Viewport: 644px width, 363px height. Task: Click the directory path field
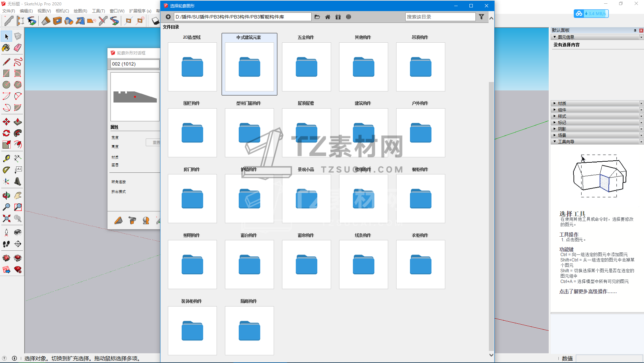coord(243,17)
